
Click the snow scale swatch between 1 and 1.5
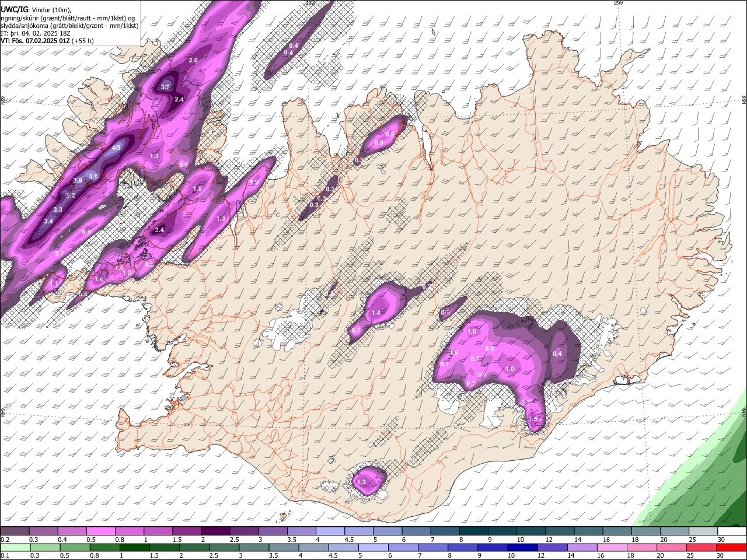(158, 531)
